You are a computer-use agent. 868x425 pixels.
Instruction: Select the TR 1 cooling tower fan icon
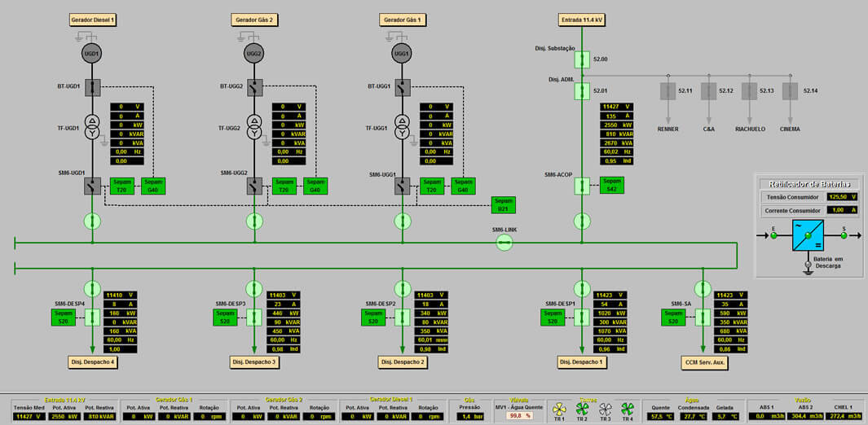click(559, 409)
